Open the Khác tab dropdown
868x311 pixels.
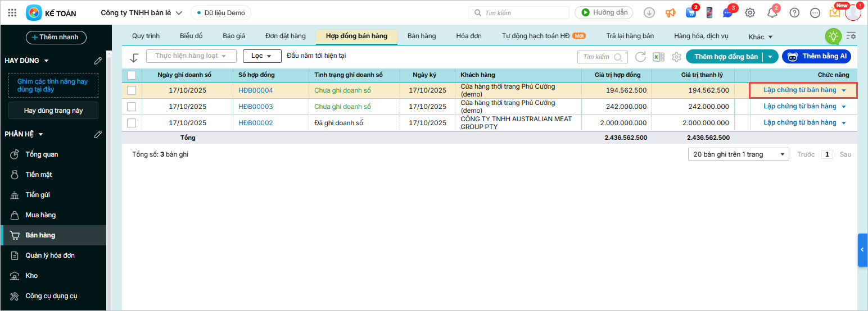[761, 36]
